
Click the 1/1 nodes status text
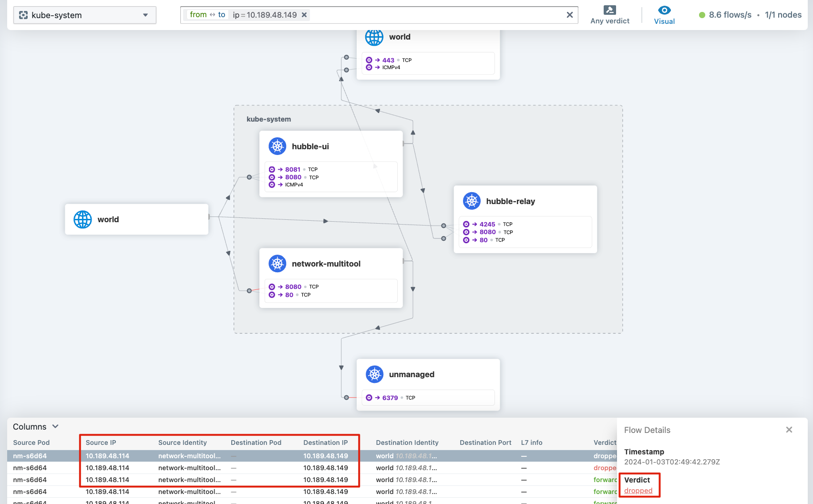pos(783,15)
